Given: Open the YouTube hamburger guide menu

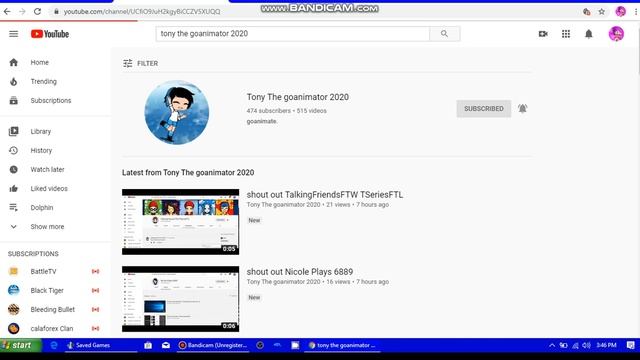Looking at the screenshot, I should 13,34.
